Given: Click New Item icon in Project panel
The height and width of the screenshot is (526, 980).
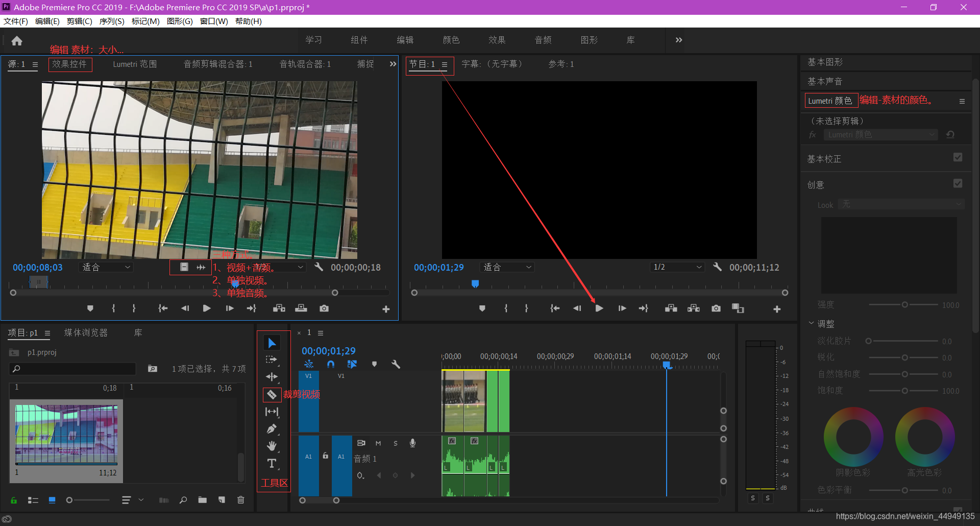Looking at the screenshot, I should tap(222, 500).
